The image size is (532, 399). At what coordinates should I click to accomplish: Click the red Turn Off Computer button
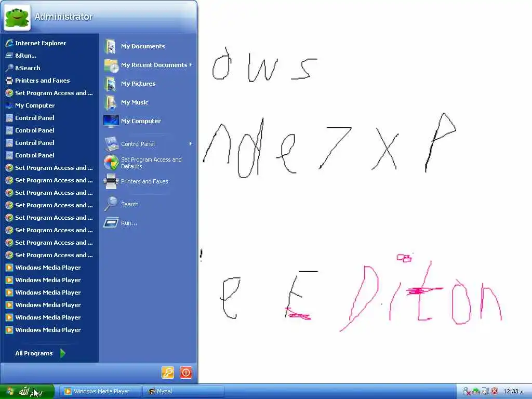(186, 373)
